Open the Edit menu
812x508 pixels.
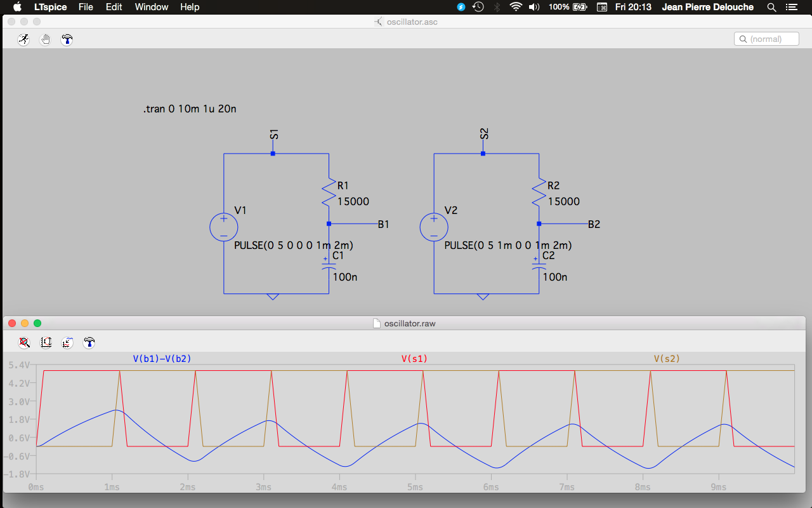114,7
